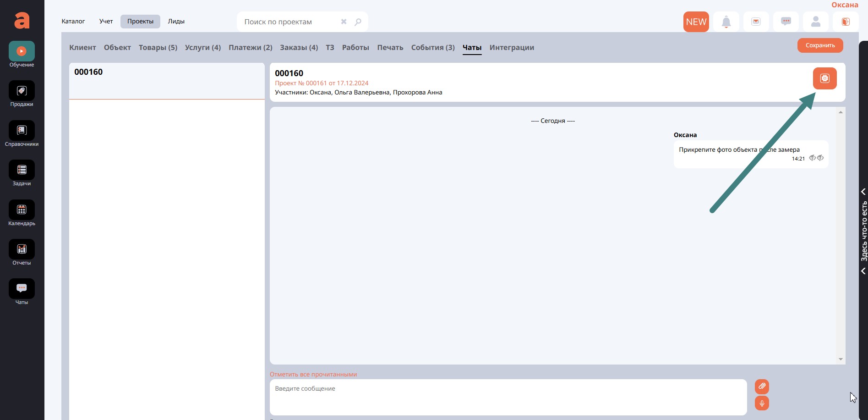Switch to the Платежи (2) tab
The image size is (868, 420).
250,48
